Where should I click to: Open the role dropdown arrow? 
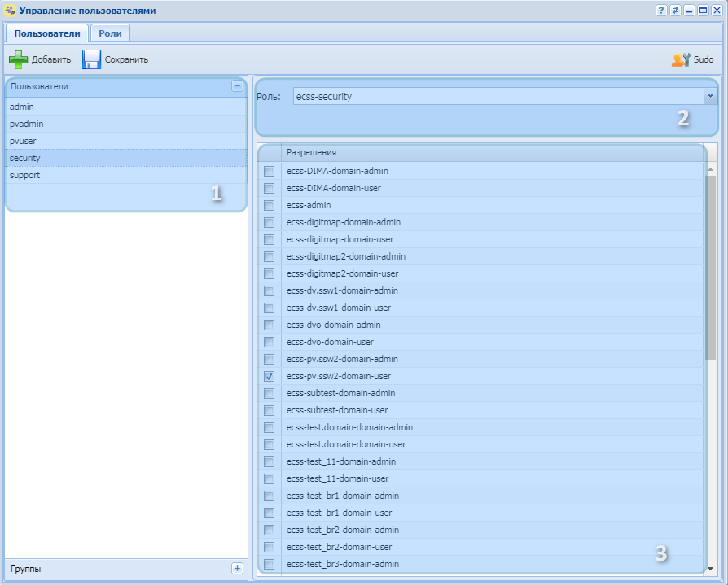(710, 96)
